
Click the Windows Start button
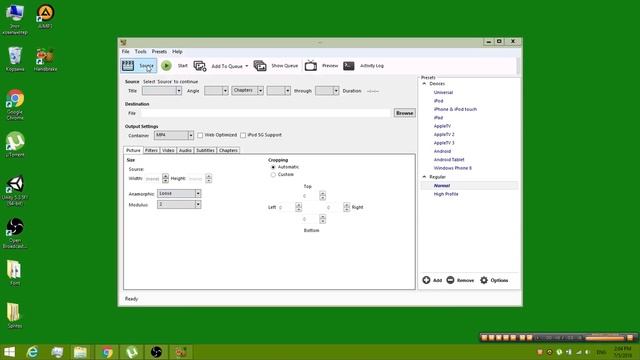[x=9, y=352]
